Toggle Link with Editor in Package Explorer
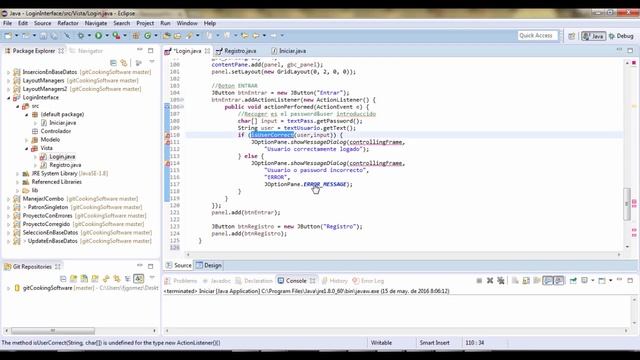 click(x=124, y=62)
